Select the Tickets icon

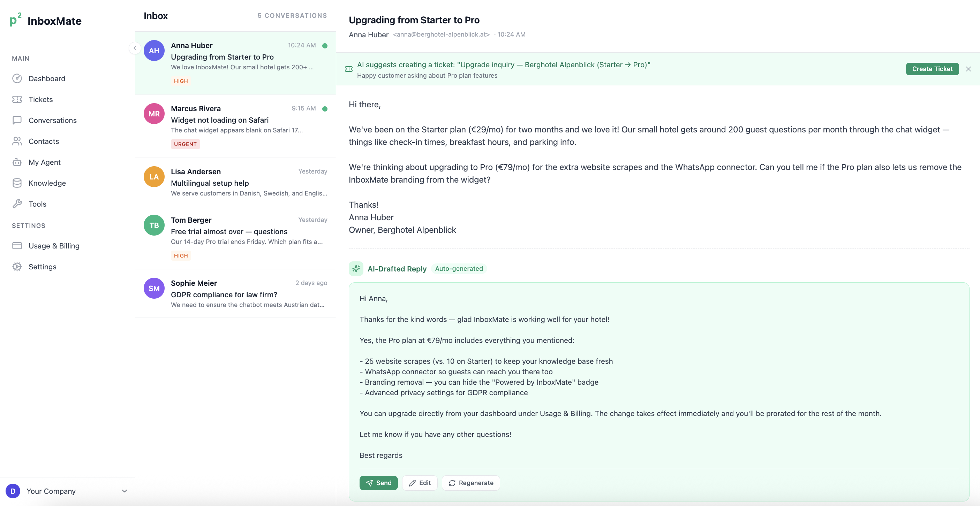pyautogui.click(x=17, y=99)
